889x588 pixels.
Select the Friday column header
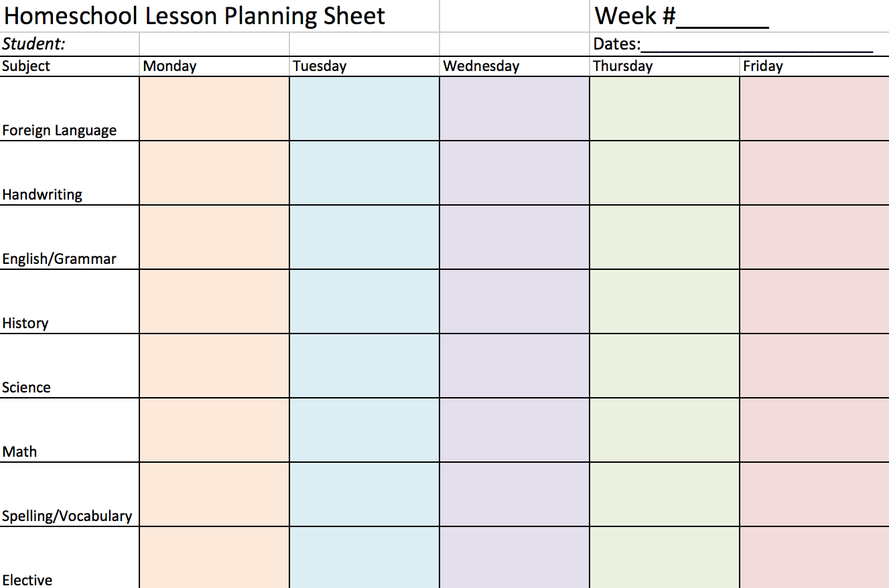tap(763, 66)
